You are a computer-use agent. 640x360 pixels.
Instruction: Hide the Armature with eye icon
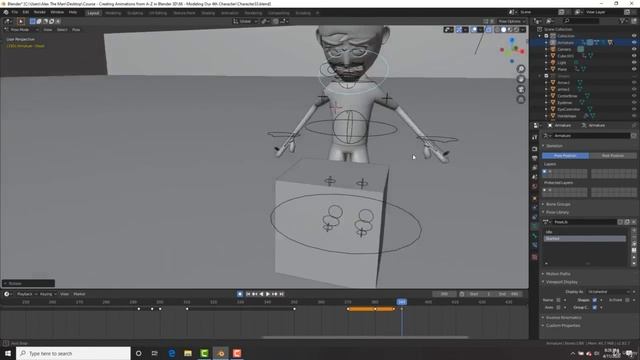coord(634,42)
